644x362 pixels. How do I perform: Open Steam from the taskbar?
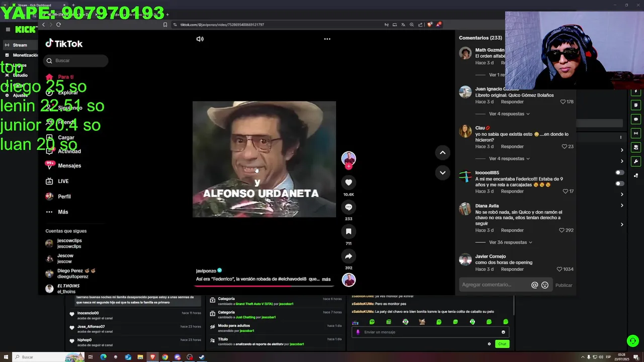tap(202, 357)
